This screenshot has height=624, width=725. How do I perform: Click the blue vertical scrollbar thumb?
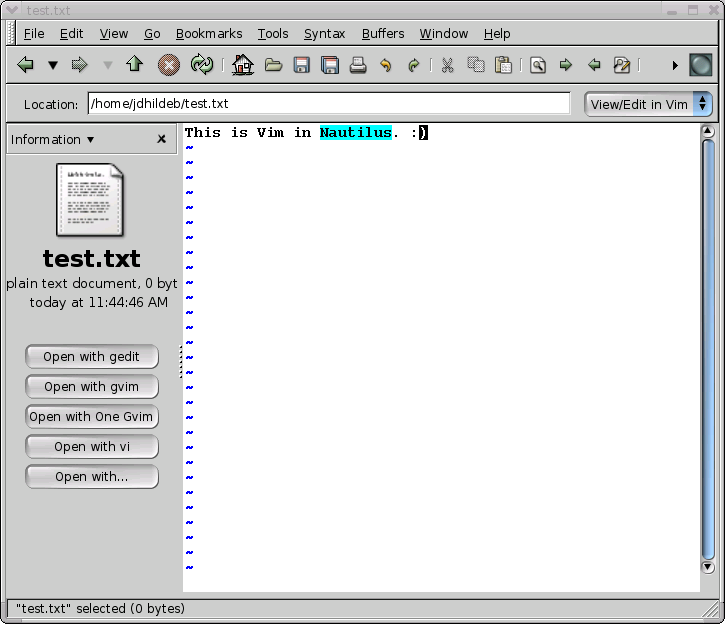(x=708, y=349)
